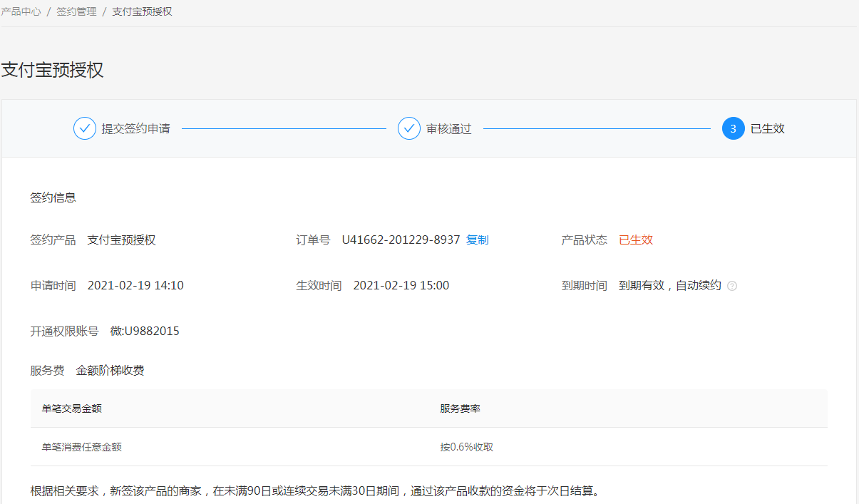The image size is (859, 504).
Task: Click the 申请时间 value 2021-02-19 14:10
Action: [x=135, y=286]
